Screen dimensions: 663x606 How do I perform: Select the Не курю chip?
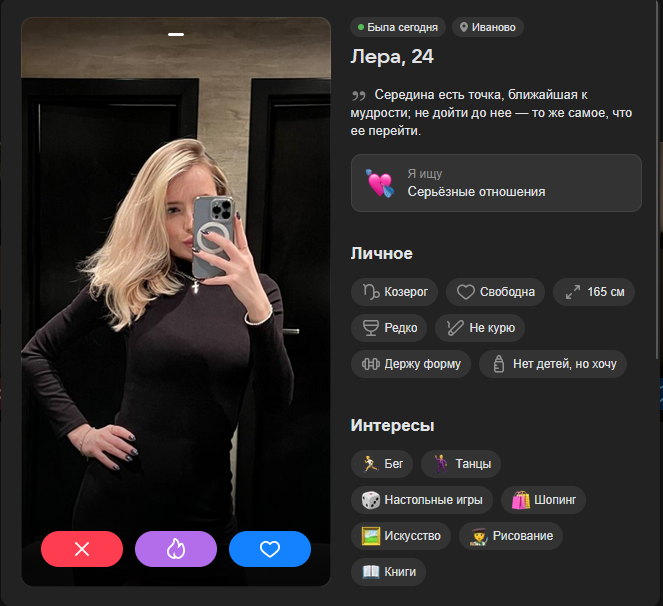(x=480, y=328)
